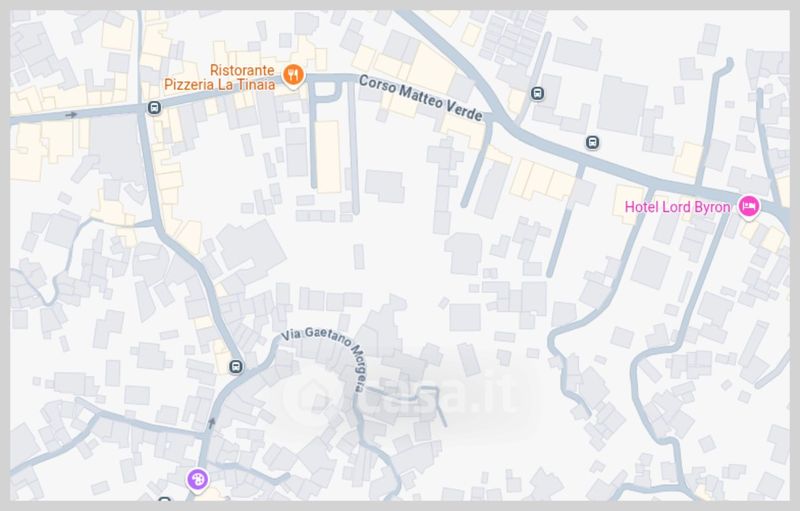Click the Corso Matteo Verde street label
Screen dimensions: 800x511
(x=420, y=98)
